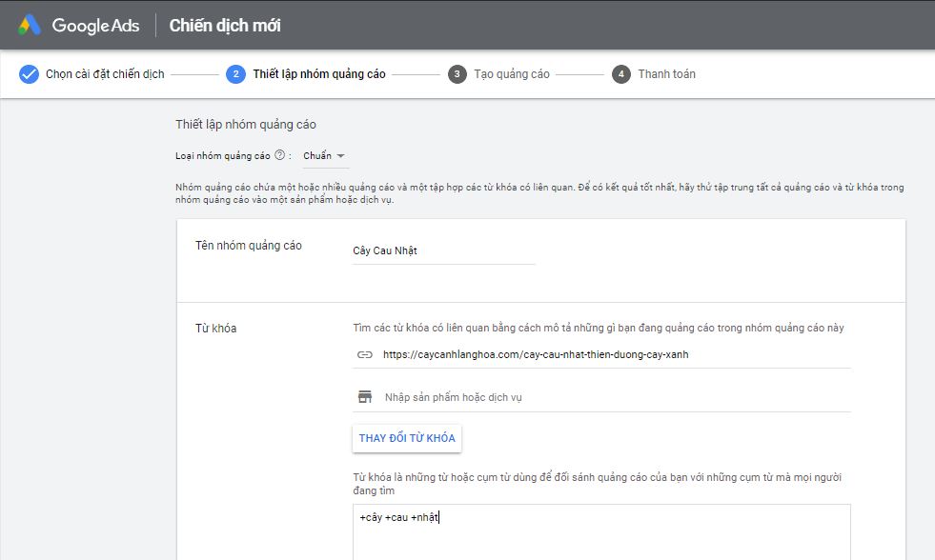935x560 pixels.
Task: Focus the Cây Cau Nhật name field
Action: pyautogui.click(x=443, y=251)
